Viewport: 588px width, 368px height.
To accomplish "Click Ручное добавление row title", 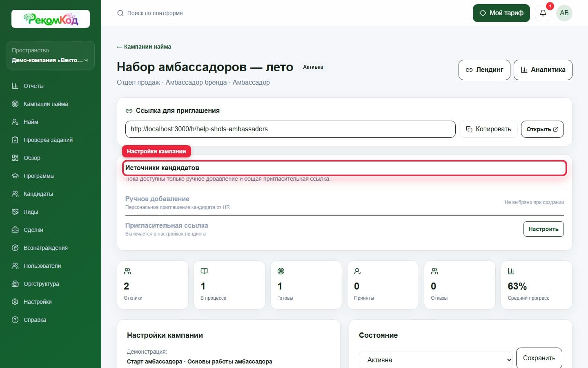I will (157, 199).
